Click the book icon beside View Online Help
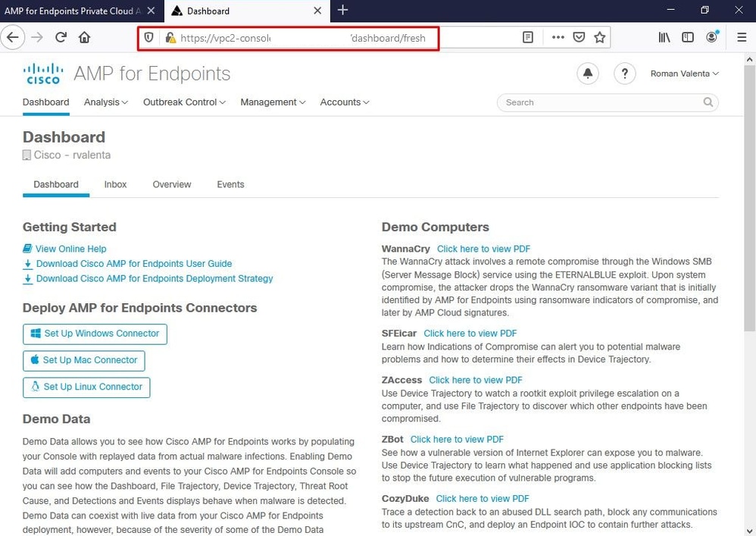 (27, 249)
